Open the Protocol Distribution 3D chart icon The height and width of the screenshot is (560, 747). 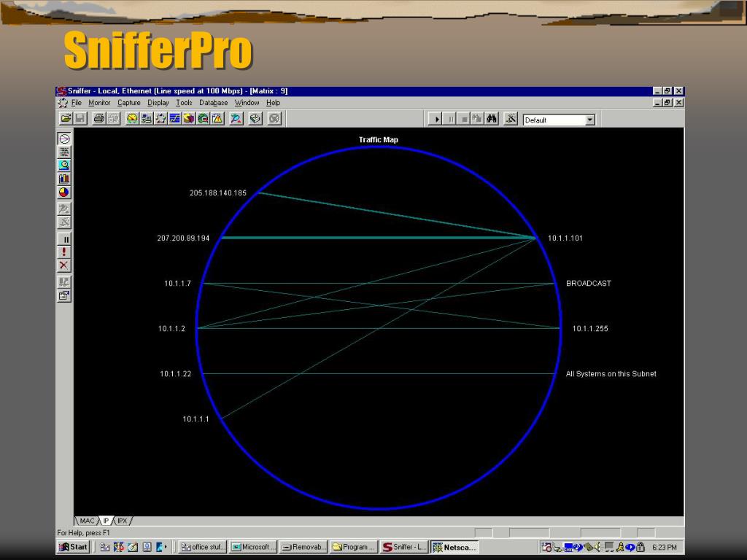(189, 118)
